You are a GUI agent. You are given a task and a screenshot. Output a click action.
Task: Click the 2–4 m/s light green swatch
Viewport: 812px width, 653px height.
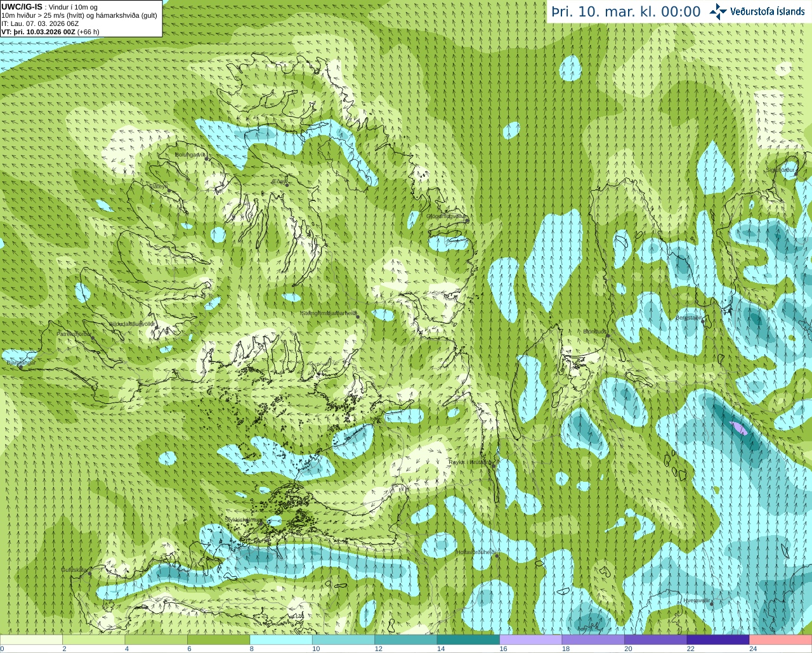click(x=94, y=640)
